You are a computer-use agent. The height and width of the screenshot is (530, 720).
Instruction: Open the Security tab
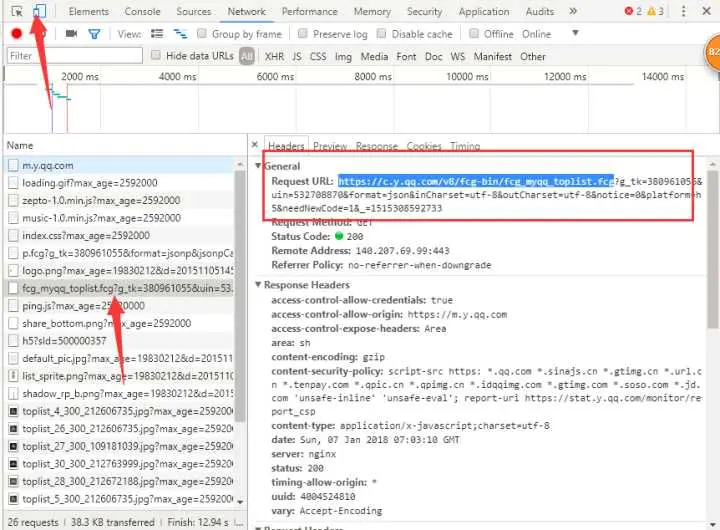click(424, 11)
